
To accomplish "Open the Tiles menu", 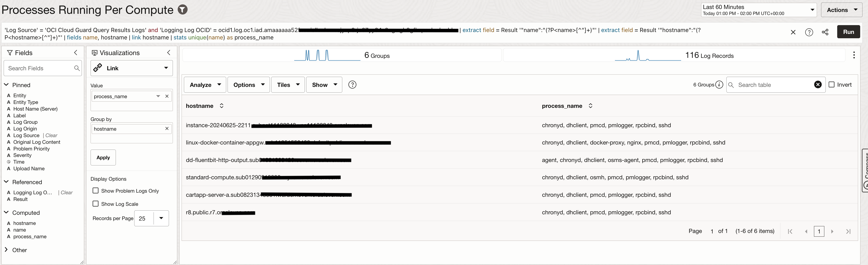I will click(x=288, y=85).
